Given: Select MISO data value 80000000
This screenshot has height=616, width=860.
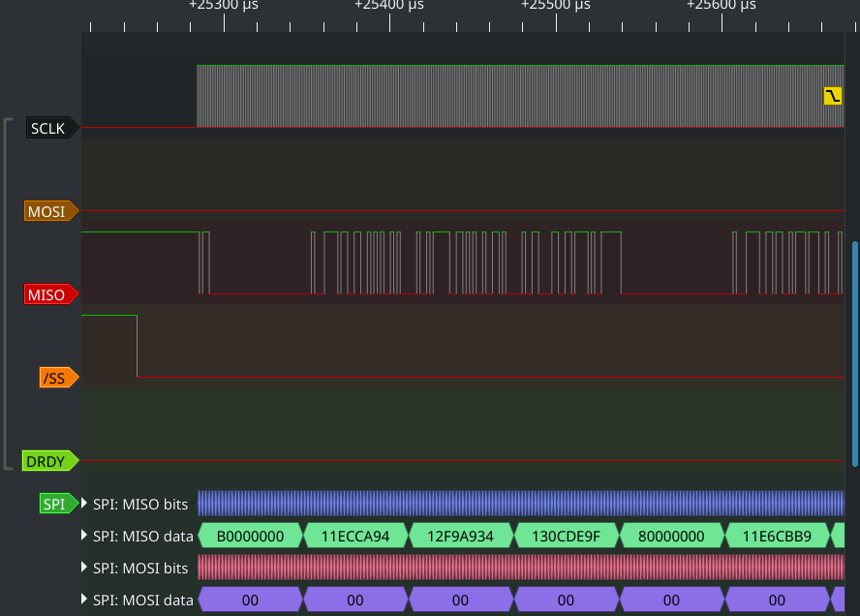Looking at the screenshot, I should [671, 536].
